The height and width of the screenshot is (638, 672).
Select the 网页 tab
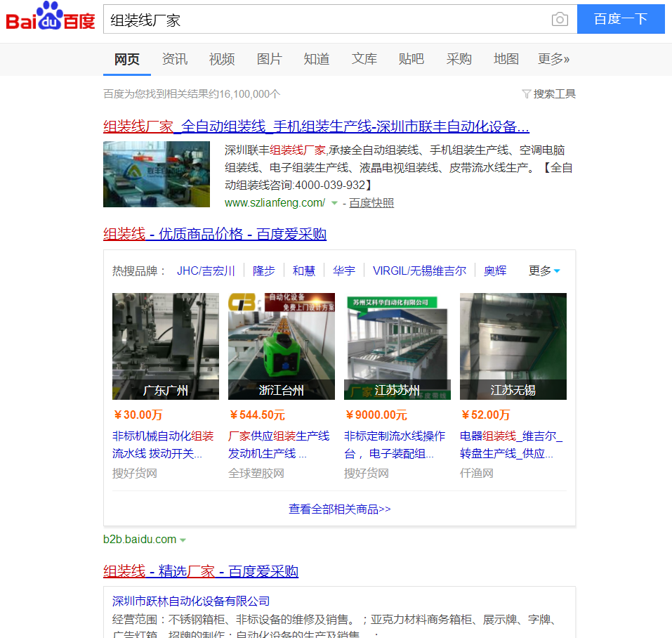click(x=127, y=59)
